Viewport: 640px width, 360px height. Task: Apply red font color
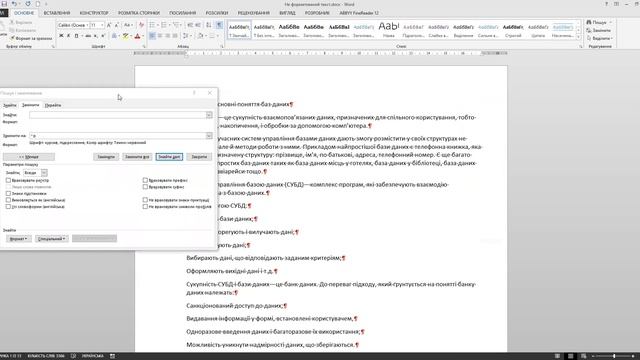[x=138, y=36]
